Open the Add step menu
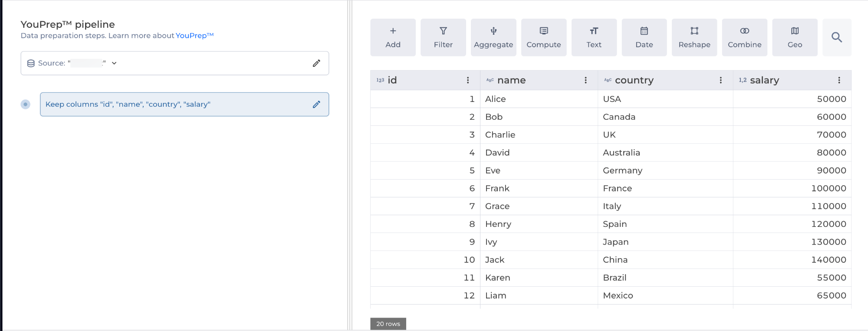 click(x=393, y=37)
